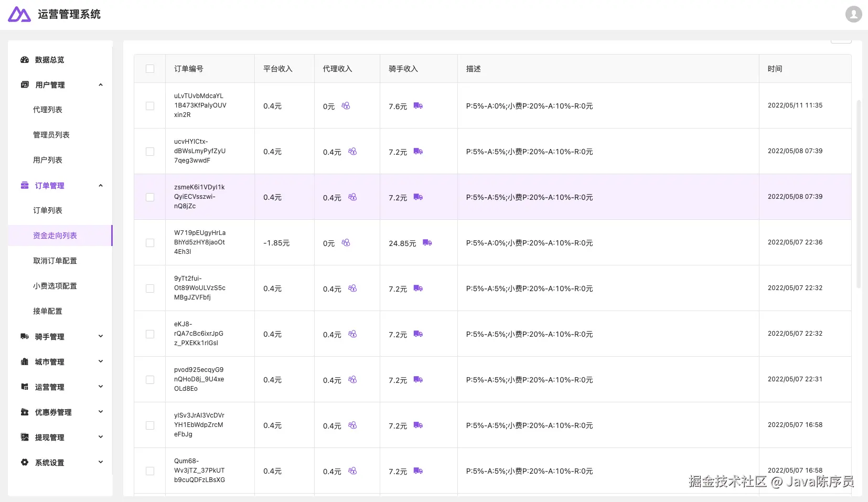Click rider truck icon beside 24.85元
The image size is (868, 502).
click(427, 243)
